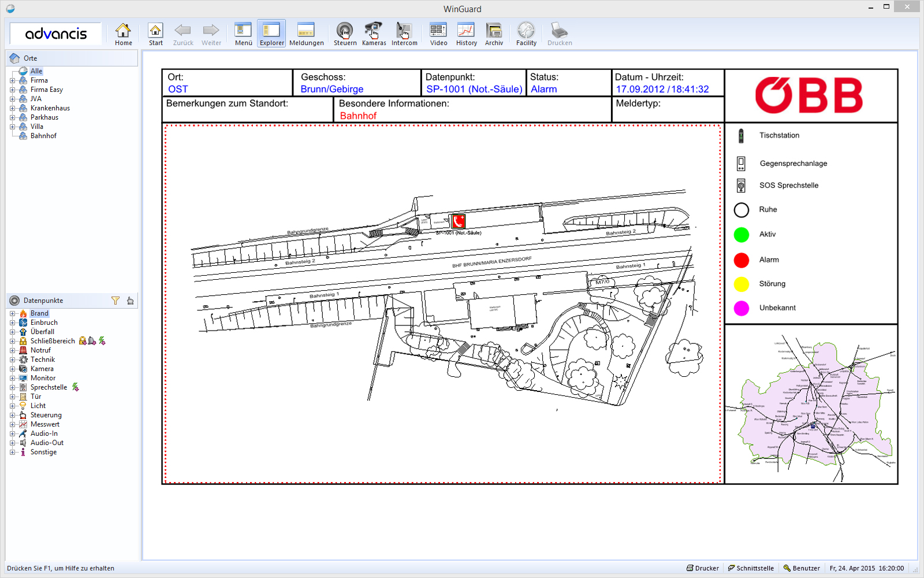924x578 pixels.
Task: Click the date and time 17.09.2012 value
Action: (x=662, y=89)
